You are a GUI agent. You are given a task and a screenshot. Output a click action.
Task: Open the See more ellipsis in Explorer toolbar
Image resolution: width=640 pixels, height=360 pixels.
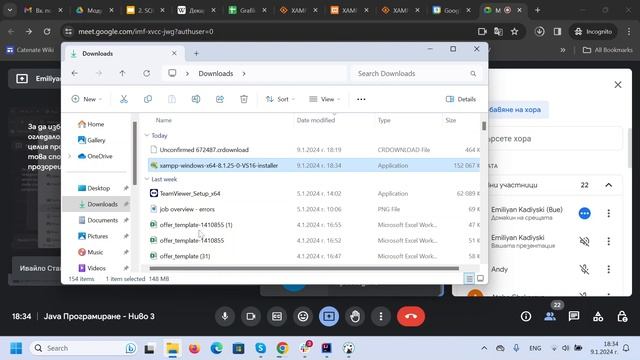[361, 99]
